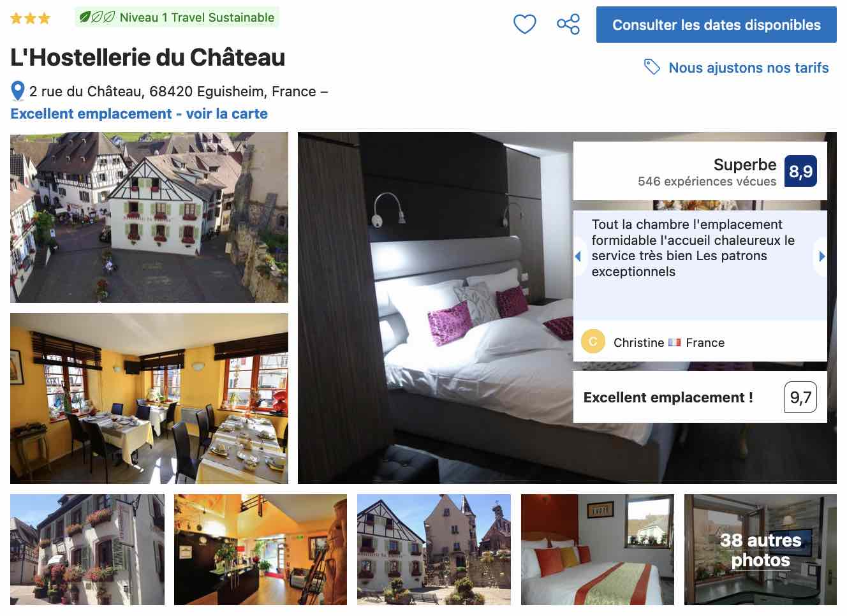Click Christine's reviewer avatar
This screenshot has width=847, height=616.
[593, 342]
